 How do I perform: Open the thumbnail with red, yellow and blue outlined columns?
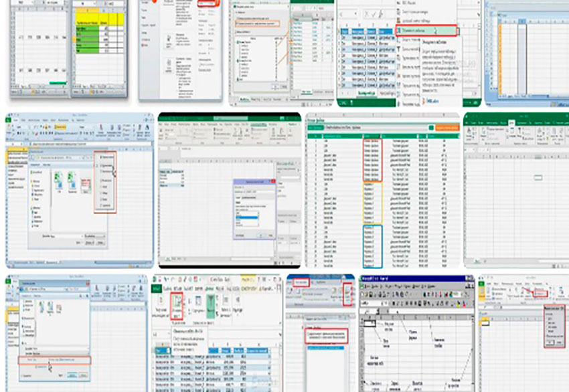click(x=382, y=190)
